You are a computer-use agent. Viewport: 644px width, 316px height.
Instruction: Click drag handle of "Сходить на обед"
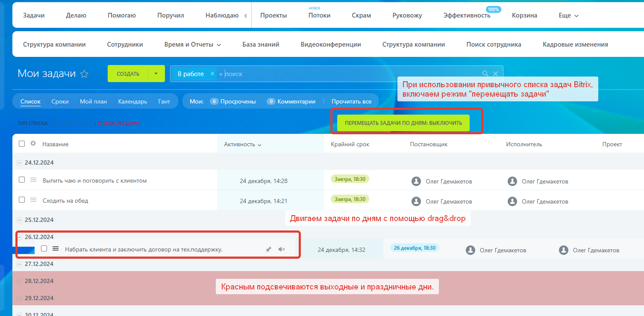33,200
